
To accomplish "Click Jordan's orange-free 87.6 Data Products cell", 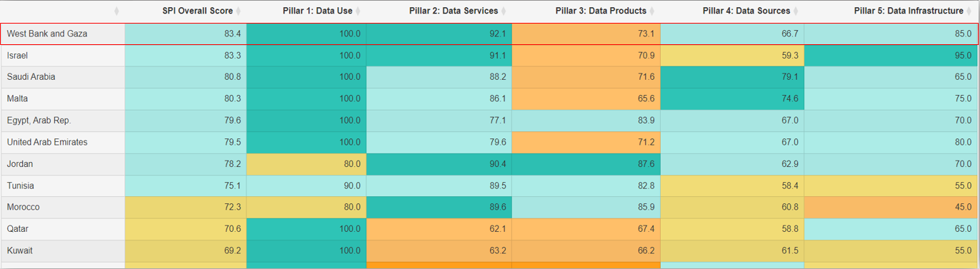I will pyautogui.click(x=584, y=164).
